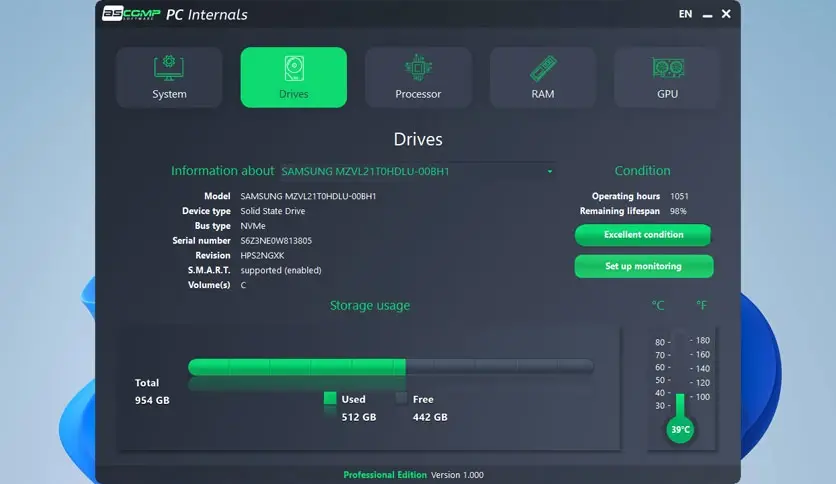Click the Storage usage heading

click(370, 305)
